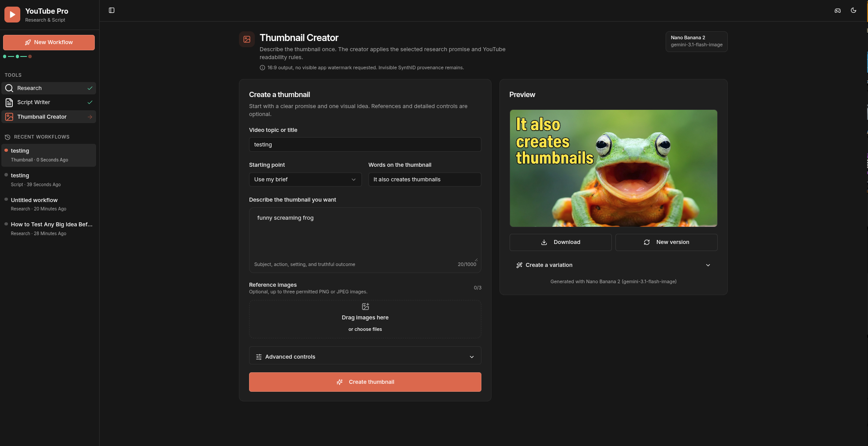
Task: Start a New Workflow
Action: pos(49,42)
